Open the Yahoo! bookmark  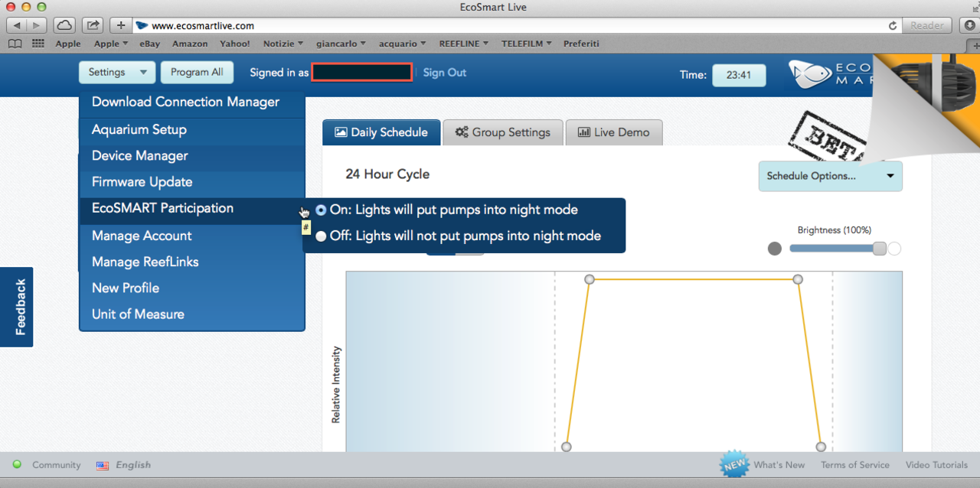coord(234,44)
